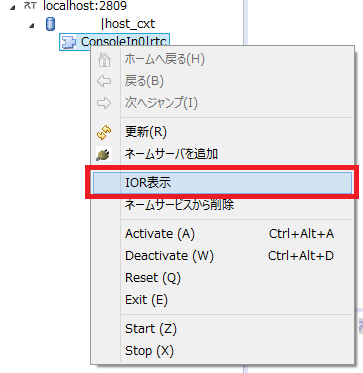Viewport: 363px width, 373px height.
Task: Click the blue cylinder host context icon
Action: tap(50, 24)
